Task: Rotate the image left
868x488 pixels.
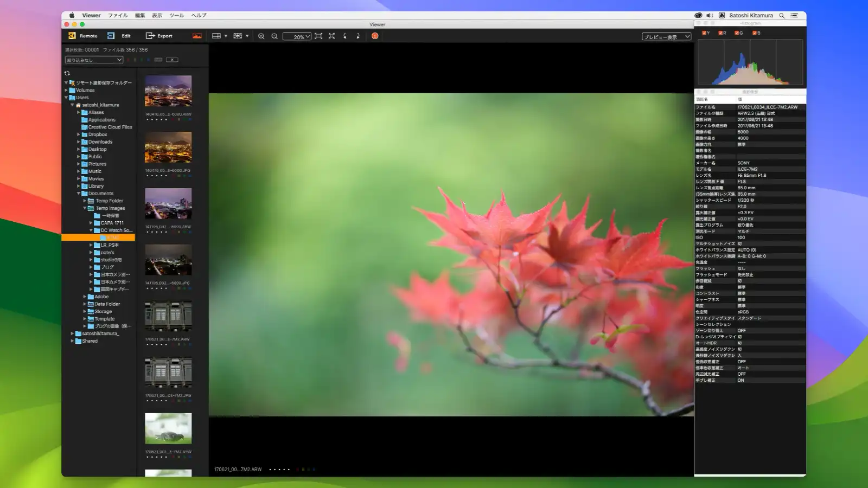Action: point(344,36)
